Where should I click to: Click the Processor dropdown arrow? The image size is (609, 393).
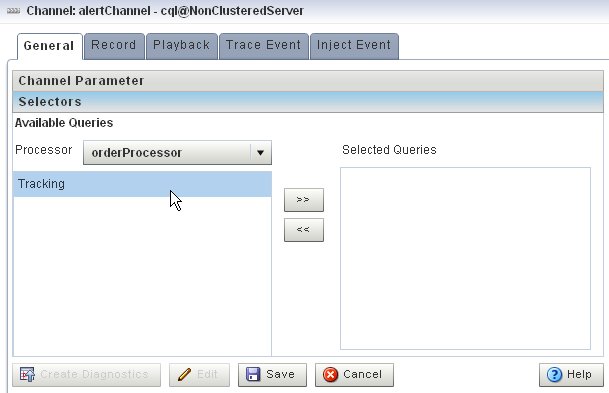(261, 153)
